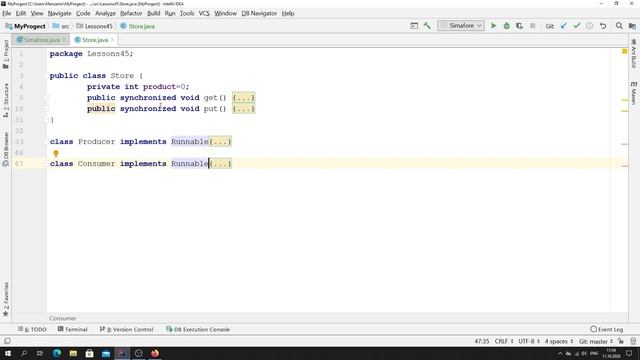This screenshot has height=360, width=640.
Task: Click the yellow intention light bulb
Action: pyautogui.click(x=56, y=153)
